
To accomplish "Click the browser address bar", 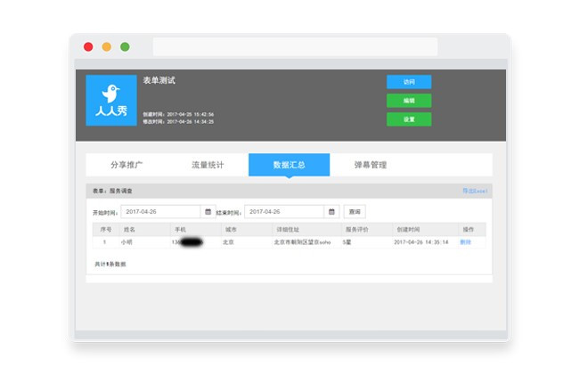I will pyautogui.click(x=295, y=46).
